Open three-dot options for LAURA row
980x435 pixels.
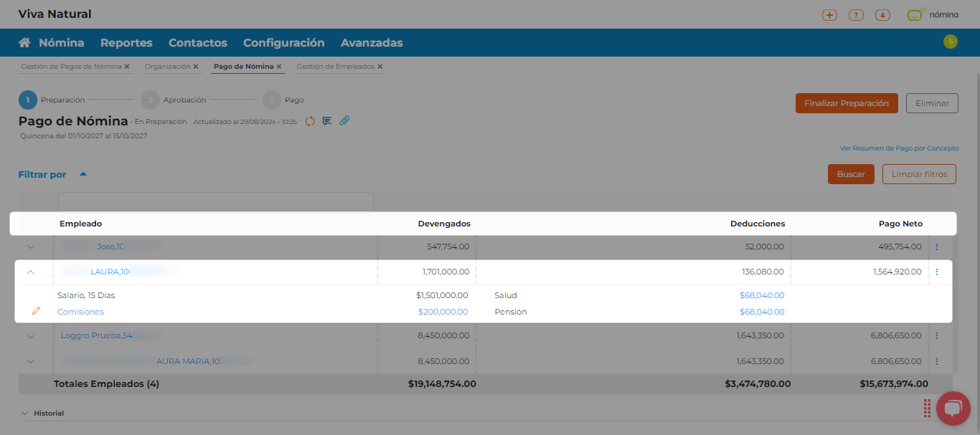coord(936,272)
